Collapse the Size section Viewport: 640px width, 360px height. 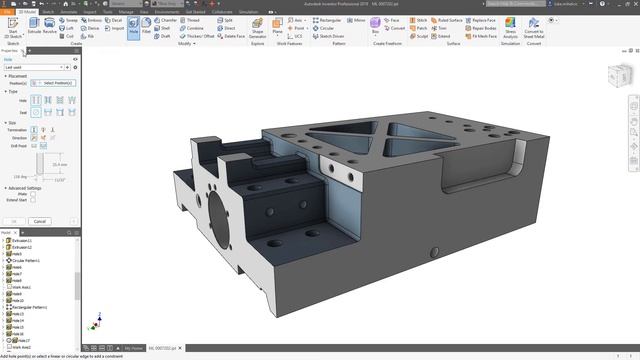[6, 123]
